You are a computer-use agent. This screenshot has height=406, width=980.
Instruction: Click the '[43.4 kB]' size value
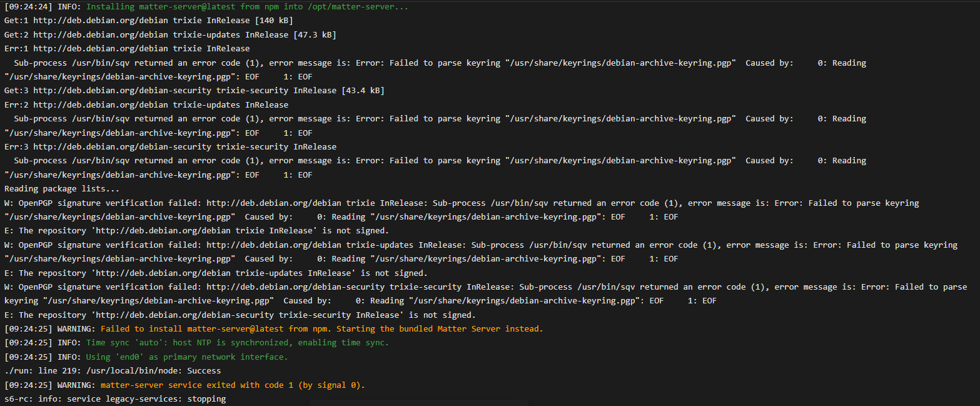(363, 91)
